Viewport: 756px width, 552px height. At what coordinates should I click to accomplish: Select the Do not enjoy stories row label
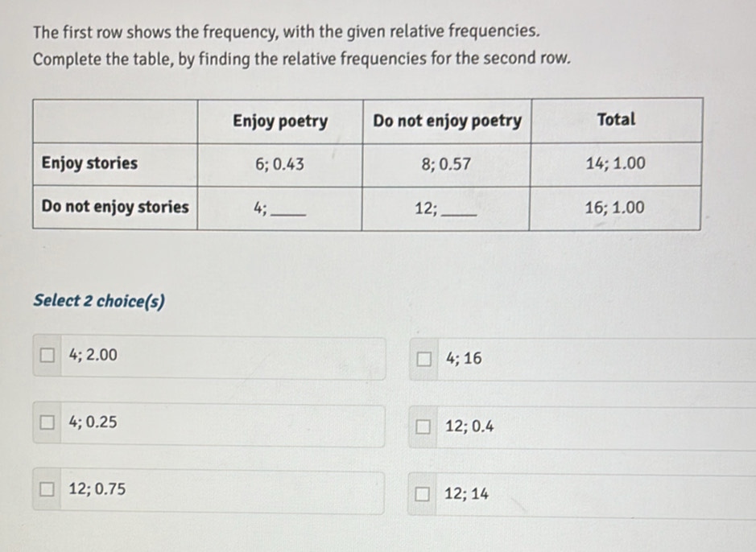[115, 207]
